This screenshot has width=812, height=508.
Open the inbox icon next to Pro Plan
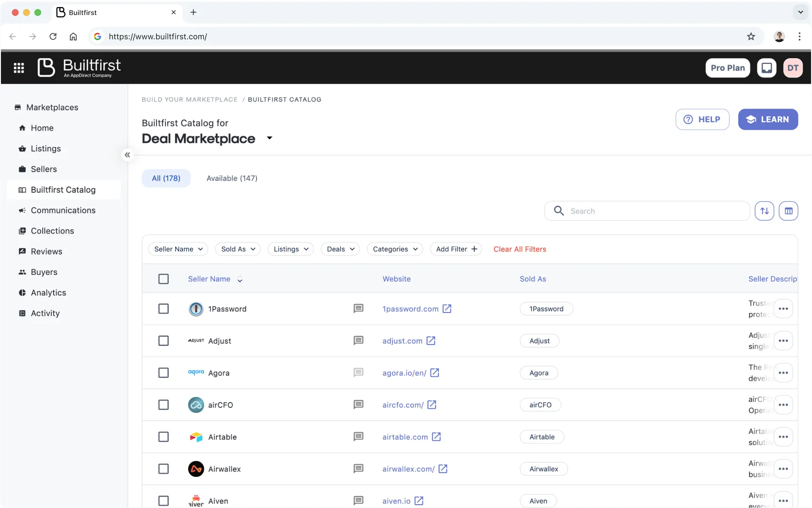(x=766, y=68)
